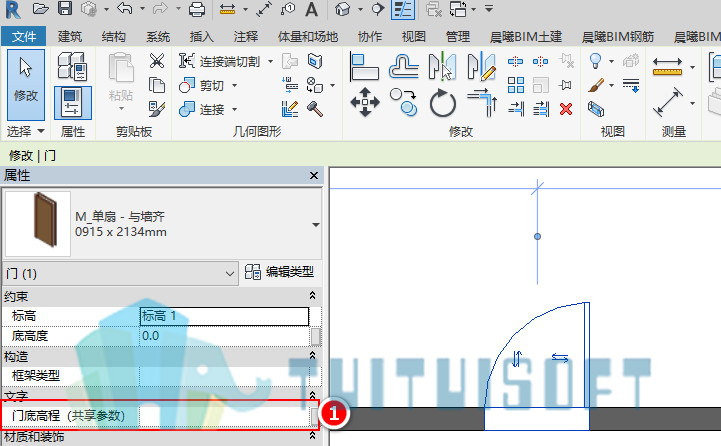The height and width of the screenshot is (446, 721).
Task: Activate the Text tool (A icon)
Action: pyautogui.click(x=312, y=9)
